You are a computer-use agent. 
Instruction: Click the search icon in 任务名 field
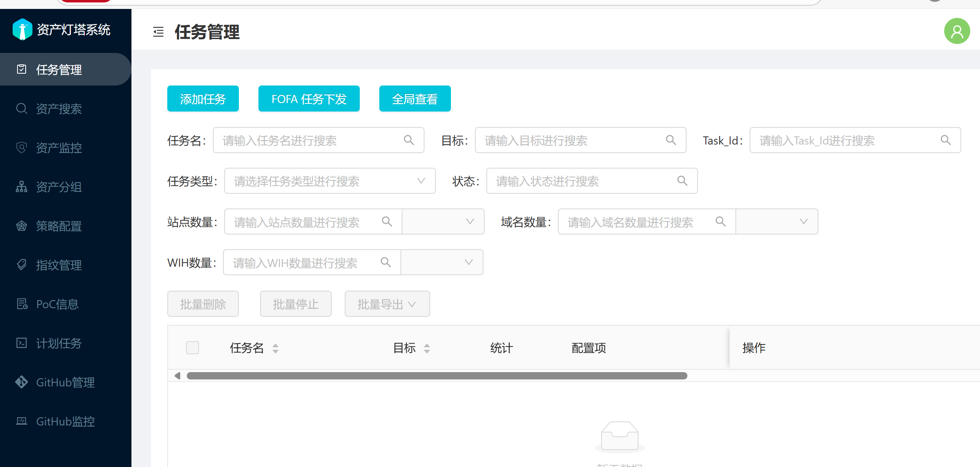pos(409,140)
